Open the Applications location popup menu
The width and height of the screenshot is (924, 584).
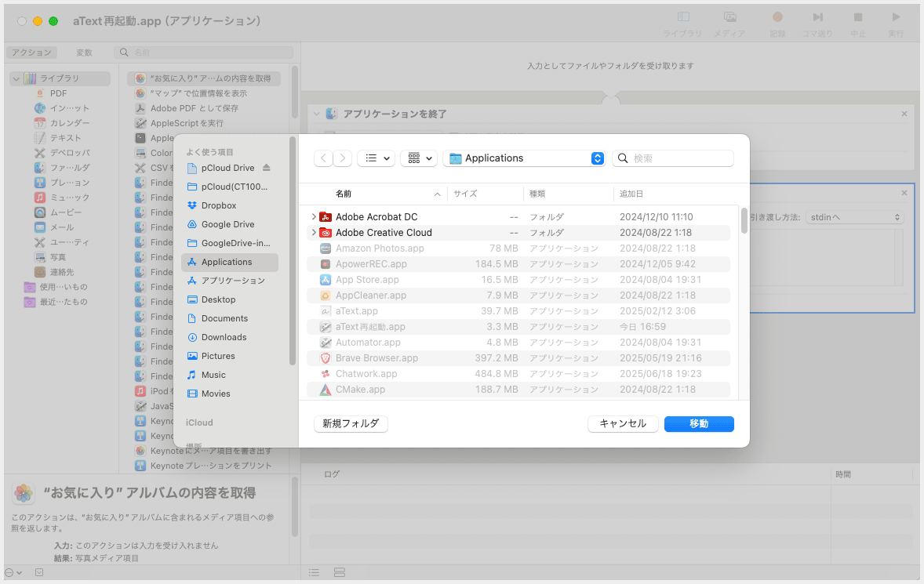[523, 158]
